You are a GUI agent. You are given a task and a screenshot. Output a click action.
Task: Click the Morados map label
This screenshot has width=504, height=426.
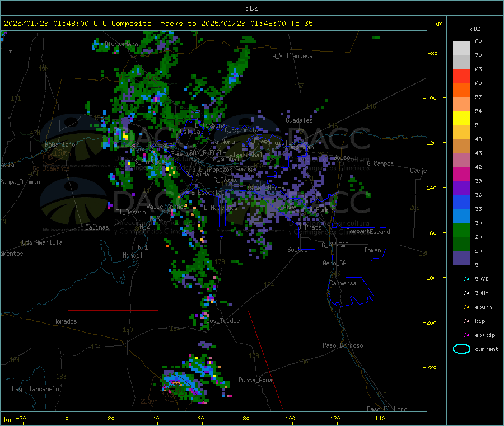[65, 321]
